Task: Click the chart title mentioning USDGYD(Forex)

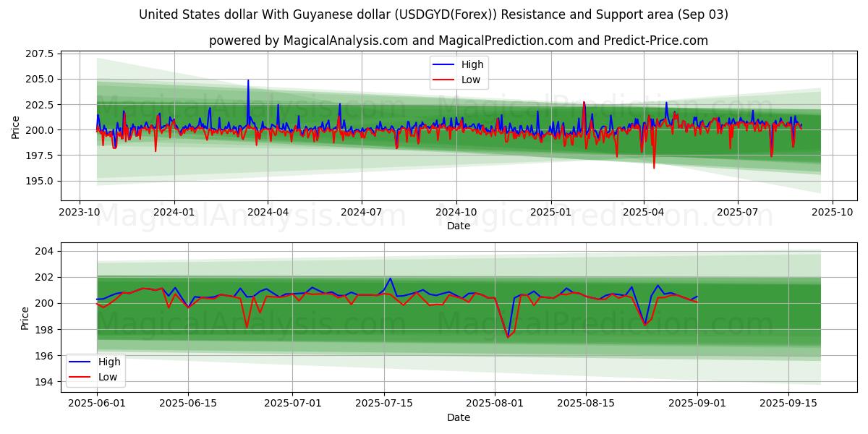Action: tap(433, 14)
